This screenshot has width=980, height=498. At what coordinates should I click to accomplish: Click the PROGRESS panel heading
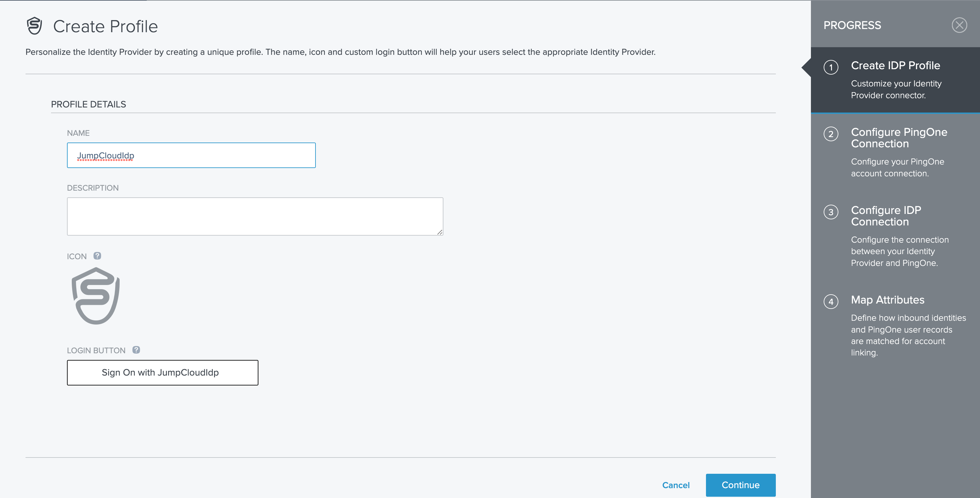coord(852,25)
